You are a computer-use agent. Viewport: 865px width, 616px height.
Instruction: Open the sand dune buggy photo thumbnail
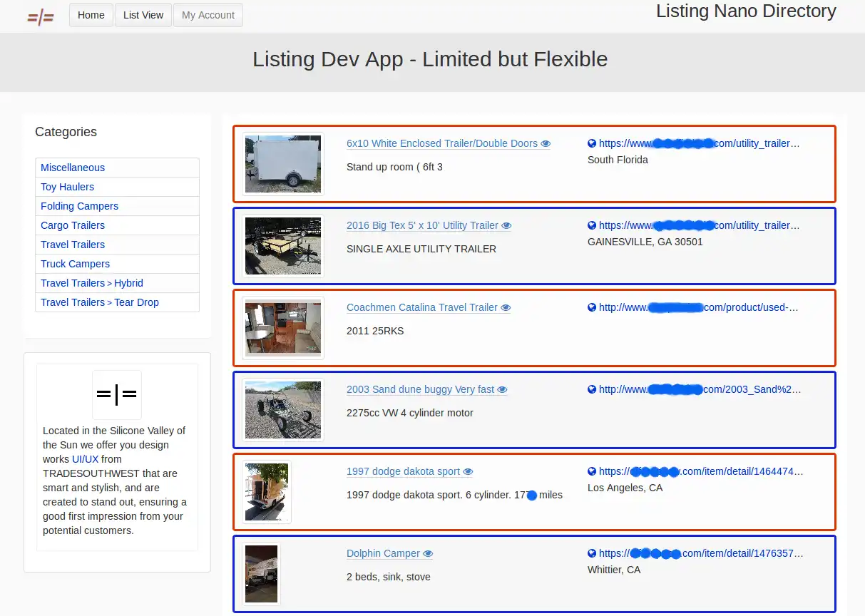pyautogui.click(x=283, y=410)
